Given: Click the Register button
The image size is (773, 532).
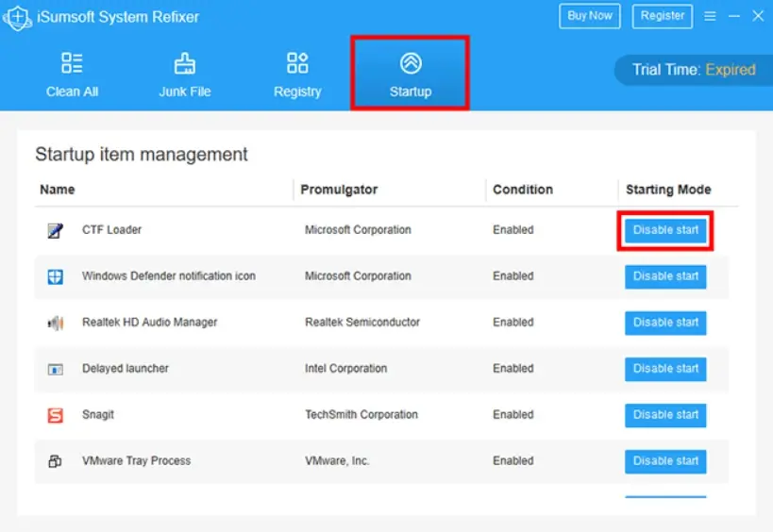Looking at the screenshot, I should 662,16.
